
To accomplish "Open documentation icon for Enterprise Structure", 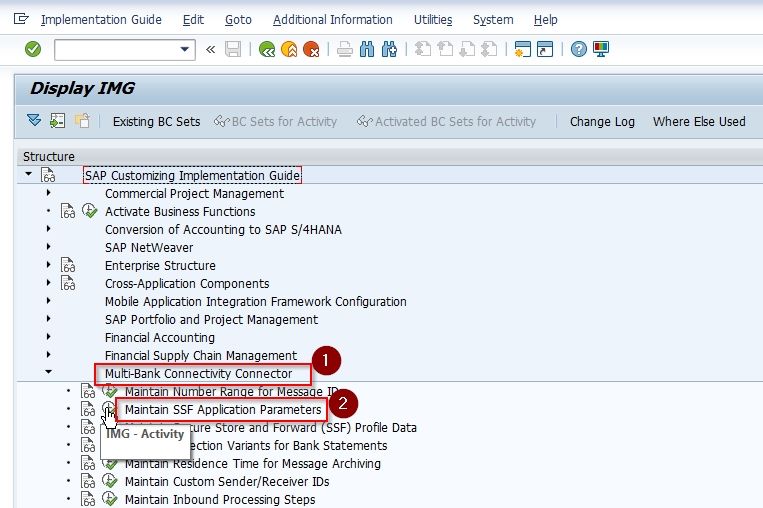I will [x=68, y=265].
